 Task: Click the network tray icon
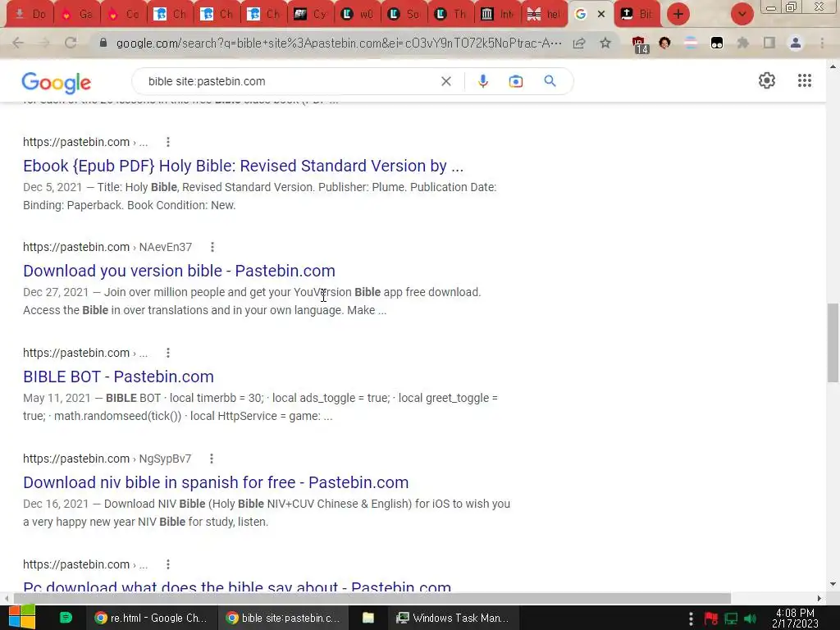pos(731,619)
